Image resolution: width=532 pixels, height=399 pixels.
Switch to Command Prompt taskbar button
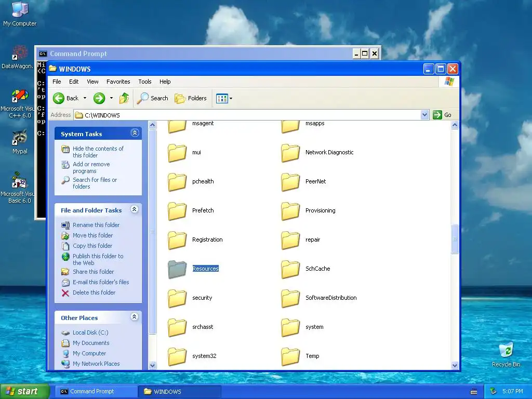click(96, 392)
